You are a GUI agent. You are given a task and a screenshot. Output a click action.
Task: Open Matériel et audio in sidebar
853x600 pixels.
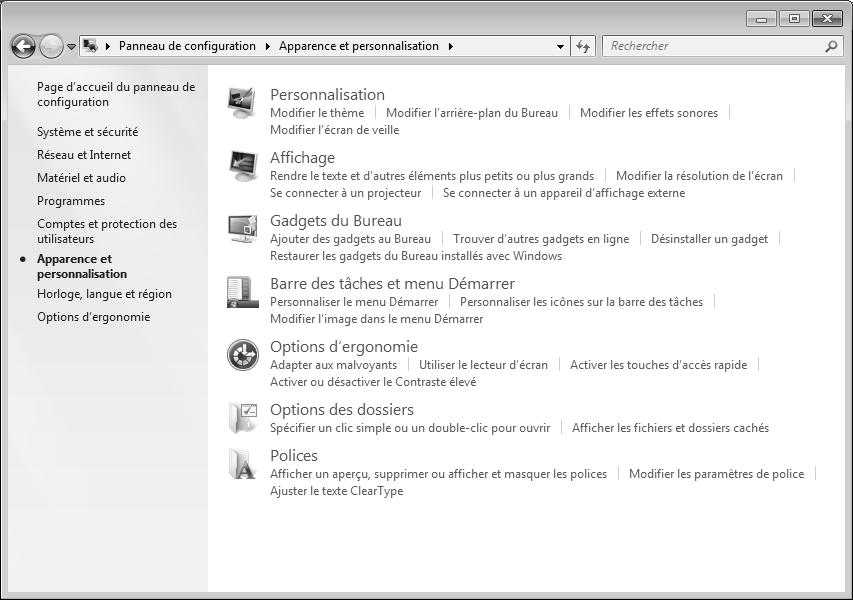click(81, 177)
